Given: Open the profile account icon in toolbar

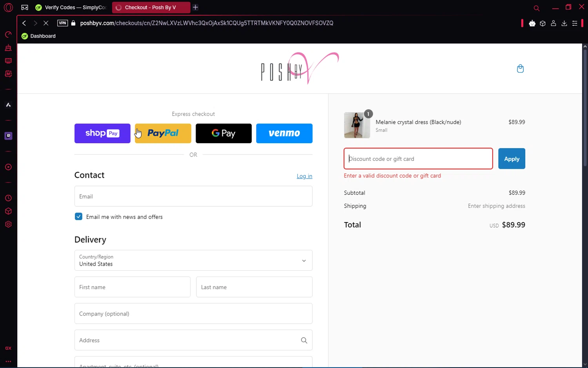Looking at the screenshot, I should click(x=554, y=24).
